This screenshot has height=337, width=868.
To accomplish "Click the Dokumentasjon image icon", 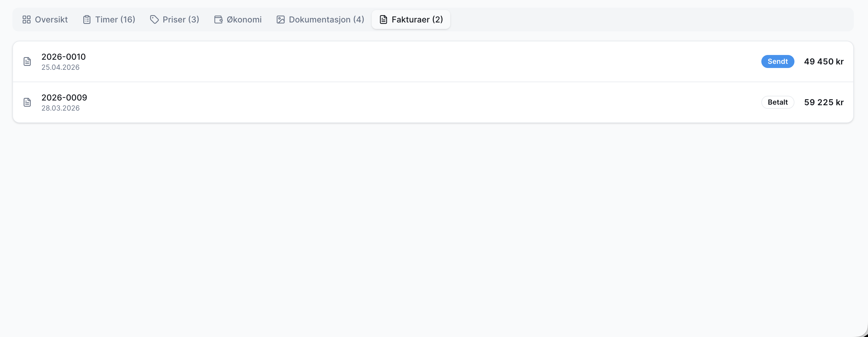I will 280,20.
